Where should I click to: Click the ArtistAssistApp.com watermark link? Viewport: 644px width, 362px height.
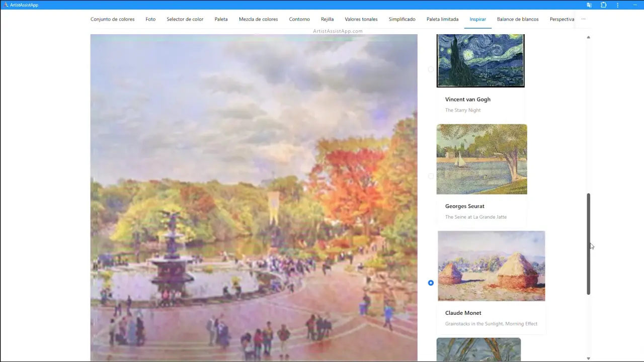(338, 31)
